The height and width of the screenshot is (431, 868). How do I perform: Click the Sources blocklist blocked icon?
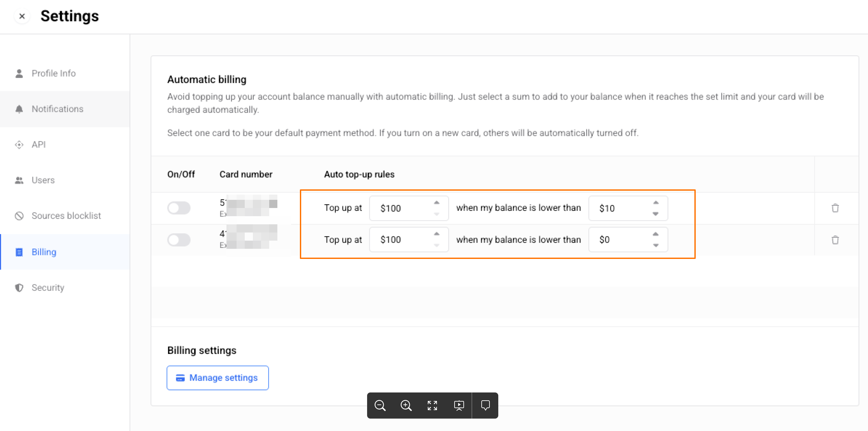coord(19,216)
